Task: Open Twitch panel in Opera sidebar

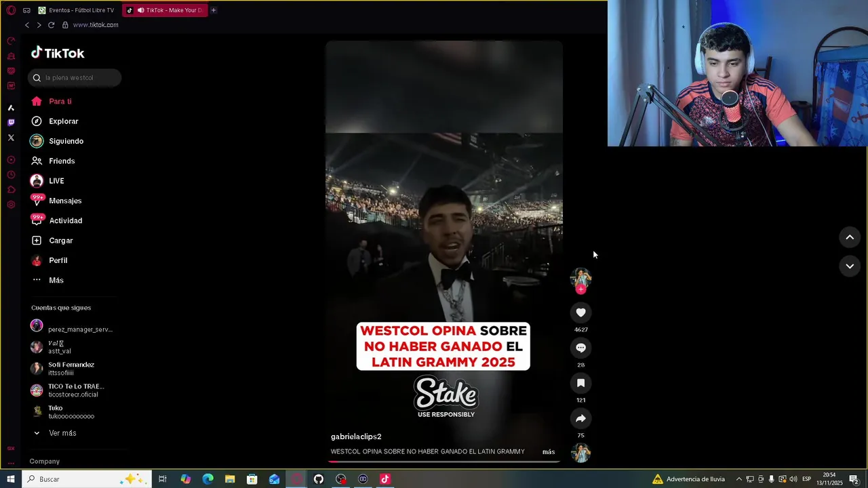Action: click(x=11, y=123)
